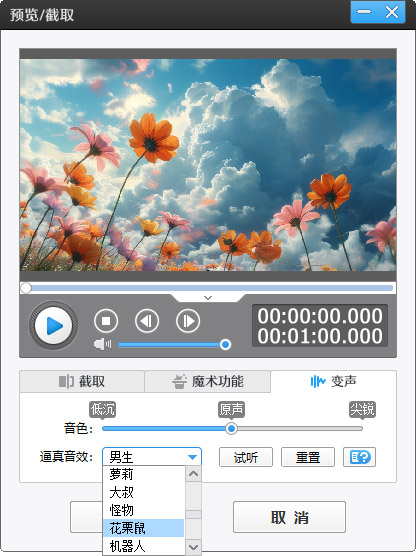Click the 试听 preview button
The image size is (416, 556).
point(246,457)
